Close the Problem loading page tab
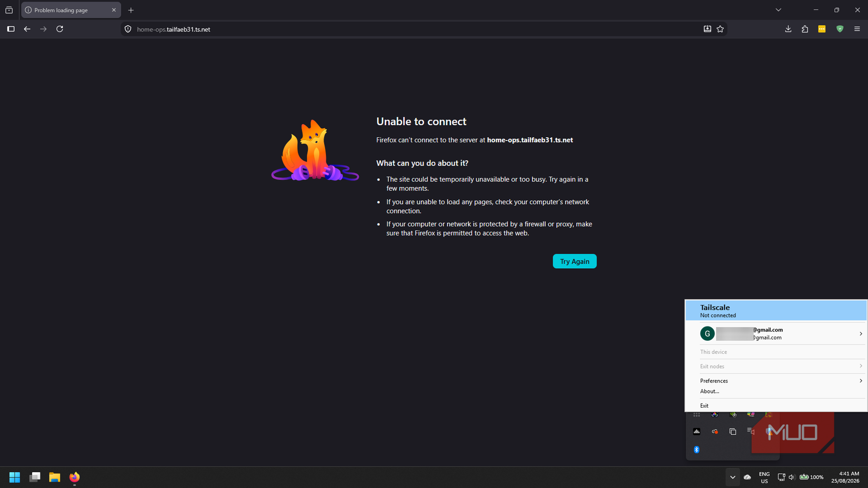868x488 pixels. tap(114, 10)
